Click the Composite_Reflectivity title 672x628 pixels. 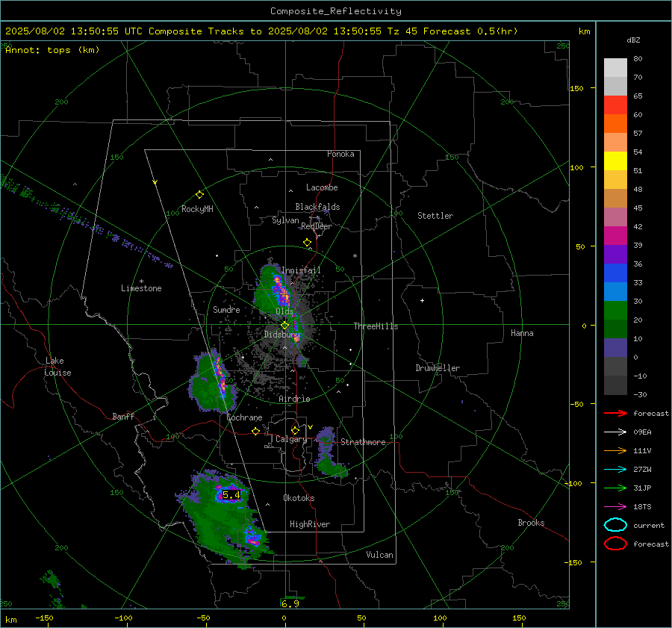[336, 11]
